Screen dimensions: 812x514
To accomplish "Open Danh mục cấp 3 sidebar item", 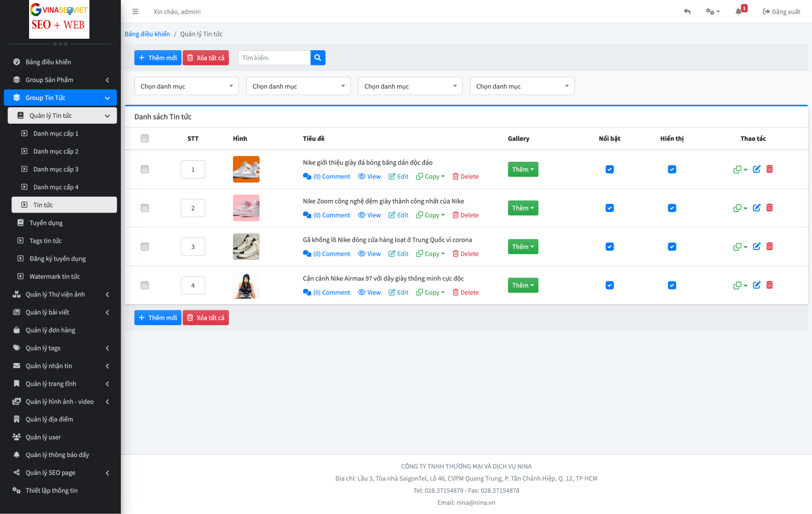I will click(64, 169).
